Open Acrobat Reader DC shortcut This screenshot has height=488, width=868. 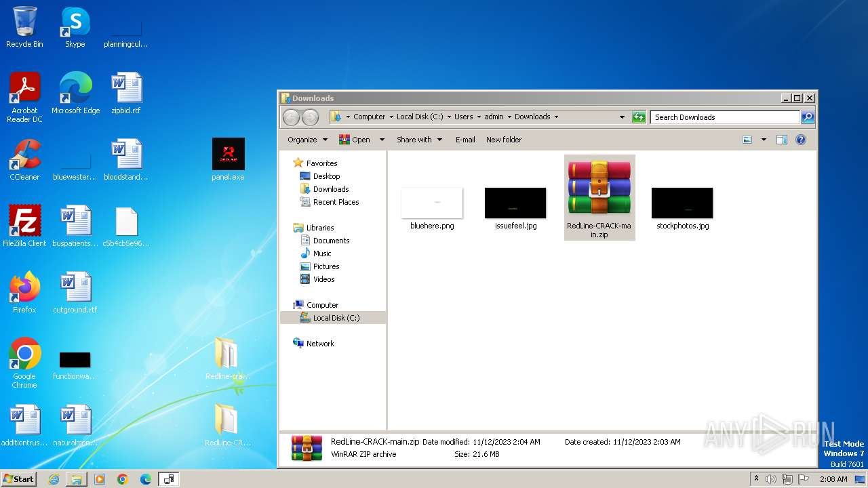24,98
